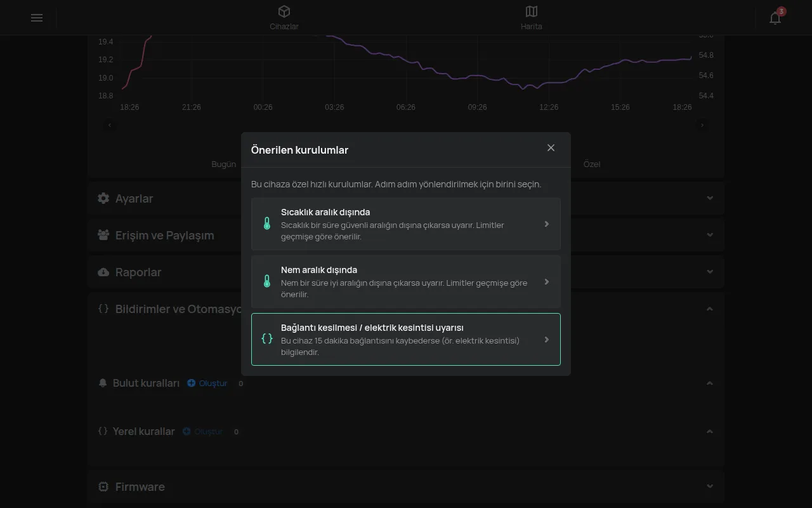Click the bell icon beside Bulut kuralları
812x508 pixels.
pos(103,383)
